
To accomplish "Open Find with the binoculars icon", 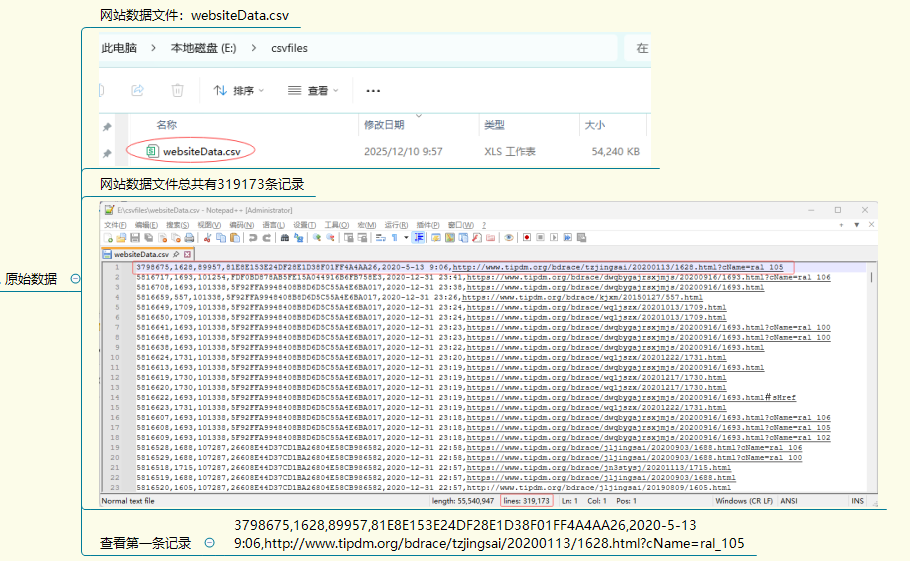I will pyautogui.click(x=284, y=238).
